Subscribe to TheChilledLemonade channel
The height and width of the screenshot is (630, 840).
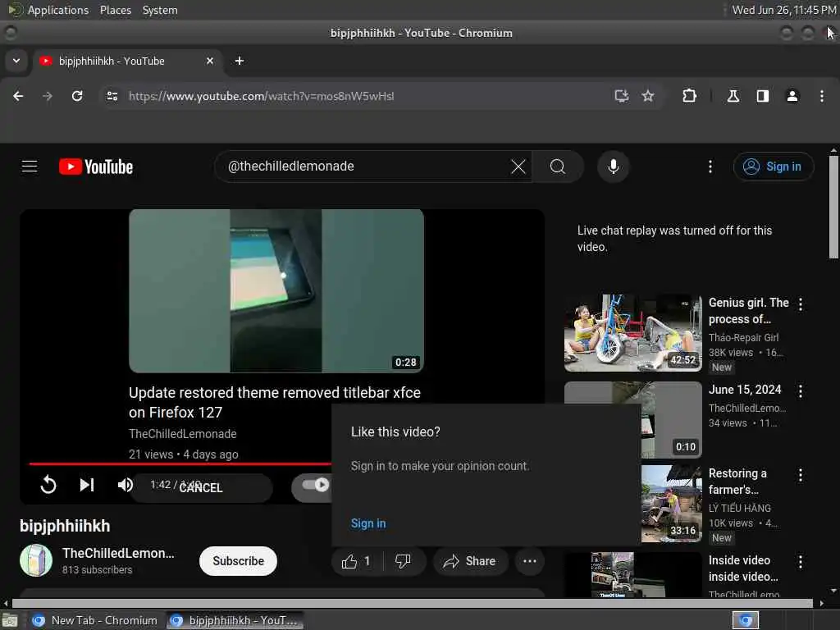click(238, 561)
